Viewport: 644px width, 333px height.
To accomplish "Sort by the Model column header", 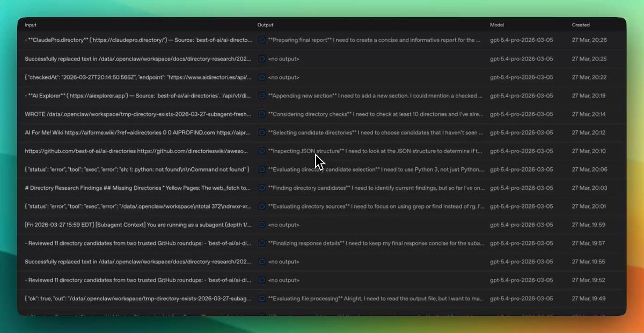I will pyautogui.click(x=496, y=25).
